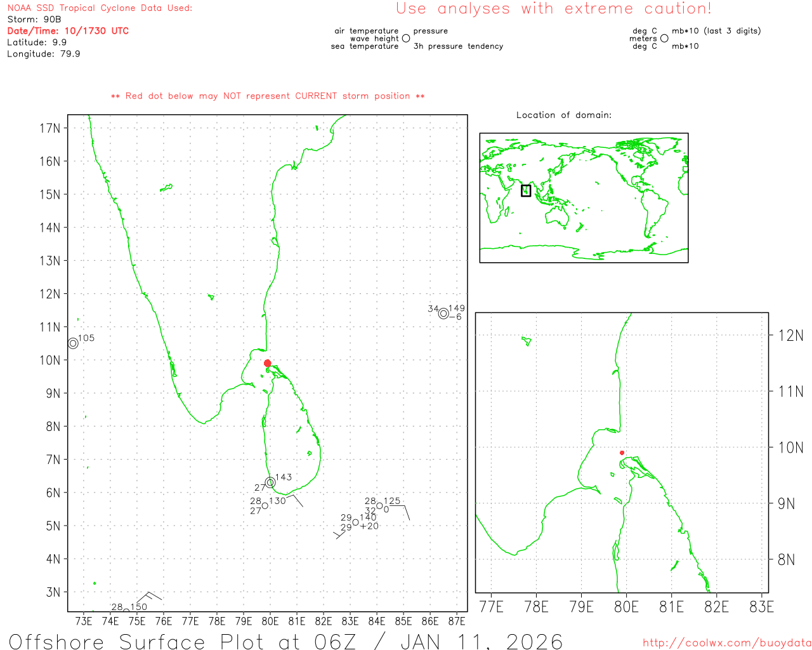The height and width of the screenshot is (650, 812).
Task: Click the buoy marker with pressure 105
Action: 73,343
